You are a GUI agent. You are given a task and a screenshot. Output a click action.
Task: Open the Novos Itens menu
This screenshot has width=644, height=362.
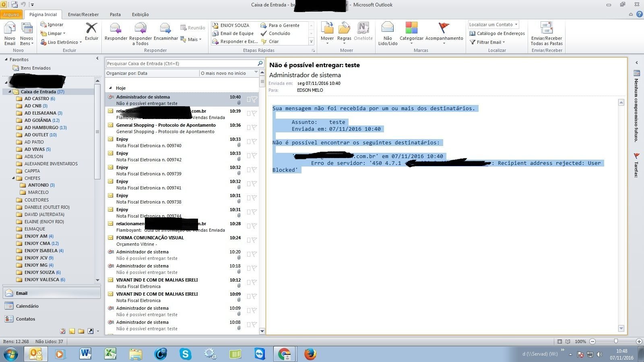27,34
